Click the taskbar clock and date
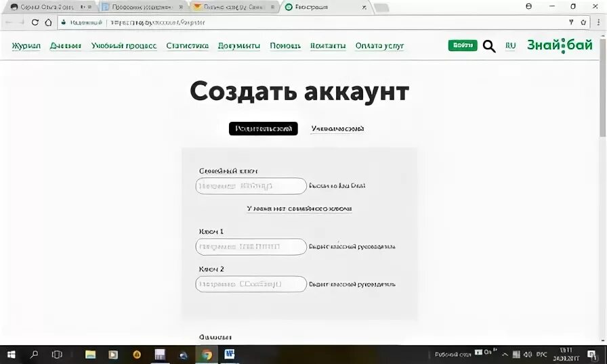607x364 pixels. pyautogui.click(x=566, y=355)
